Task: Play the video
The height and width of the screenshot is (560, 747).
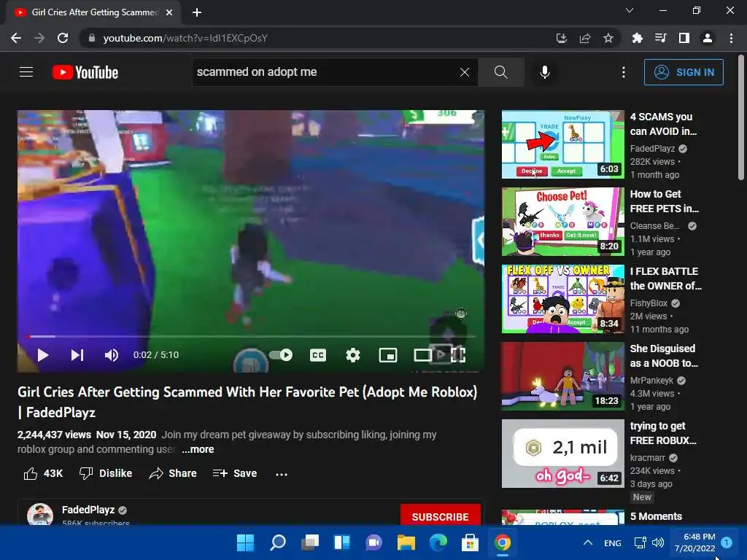Action: 43,355
